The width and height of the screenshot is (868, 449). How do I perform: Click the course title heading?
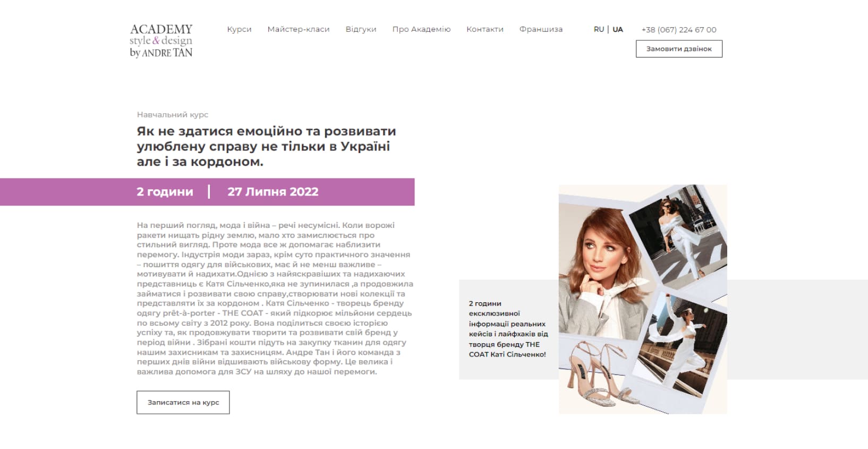coord(266,146)
